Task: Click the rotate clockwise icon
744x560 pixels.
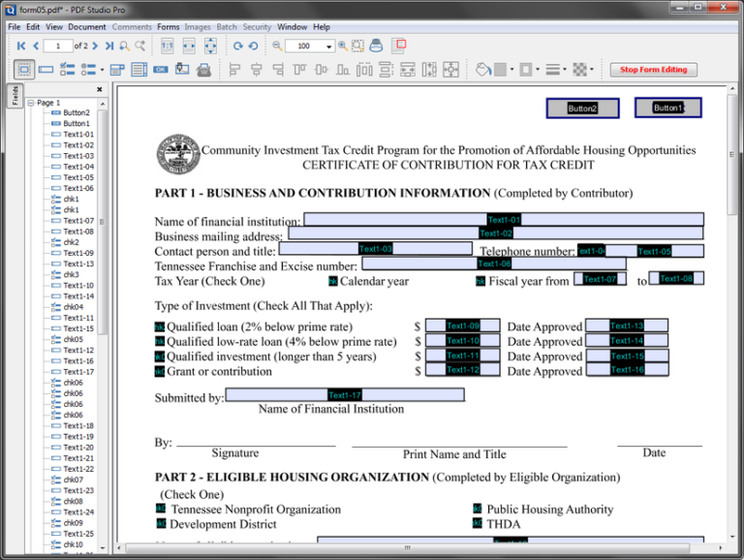Action: coord(237,46)
